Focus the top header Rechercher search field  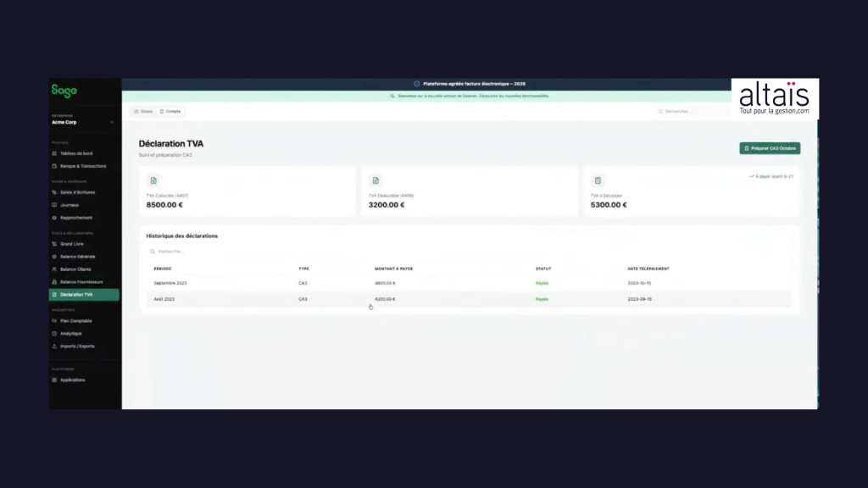[x=692, y=111]
